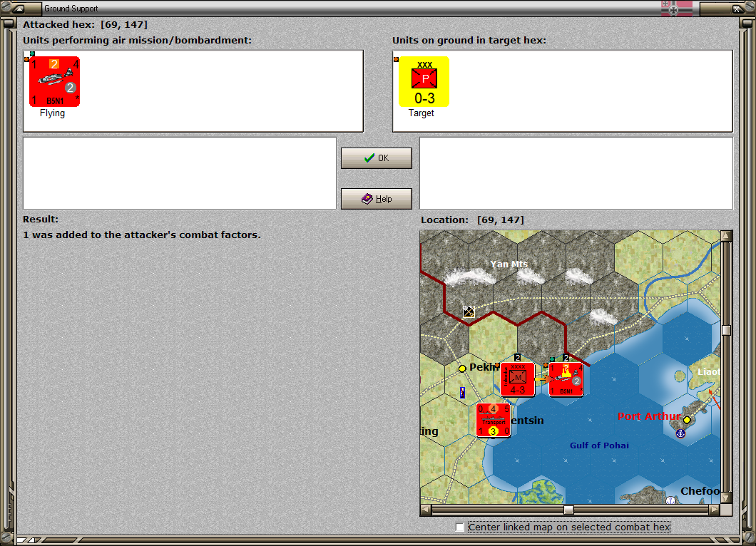The height and width of the screenshot is (546, 756).
Task: Open the Help button
Action: pyautogui.click(x=377, y=199)
